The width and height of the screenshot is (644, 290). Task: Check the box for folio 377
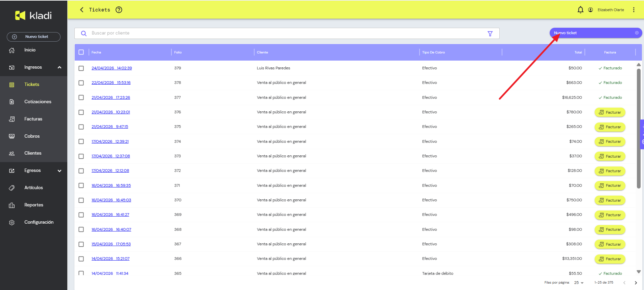pyautogui.click(x=81, y=97)
